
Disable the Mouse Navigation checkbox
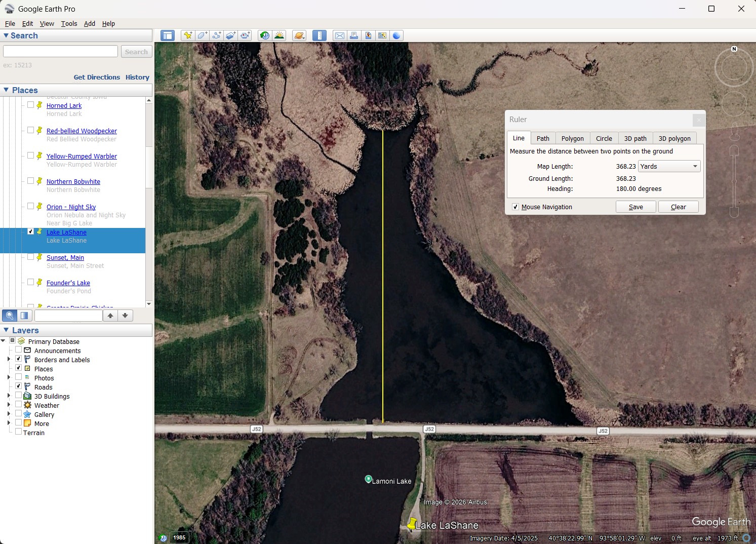click(x=515, y=207)
